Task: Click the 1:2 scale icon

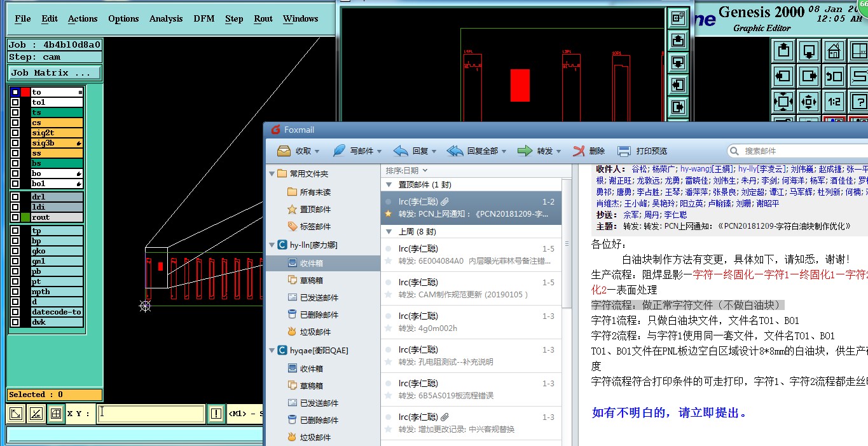Action: 834,102
